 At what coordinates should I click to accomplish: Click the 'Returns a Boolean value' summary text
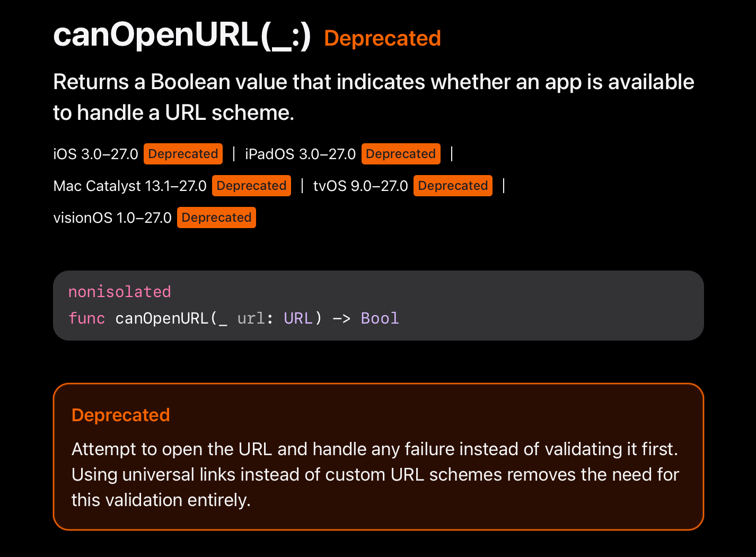point(374,97)
